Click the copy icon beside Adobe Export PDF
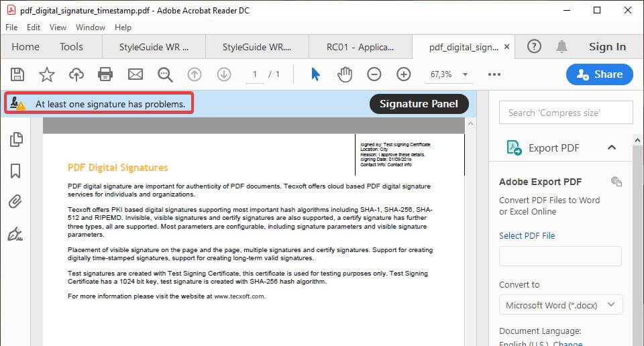The height and width of the screenshot is (346, 644). [x=616, y=182]
